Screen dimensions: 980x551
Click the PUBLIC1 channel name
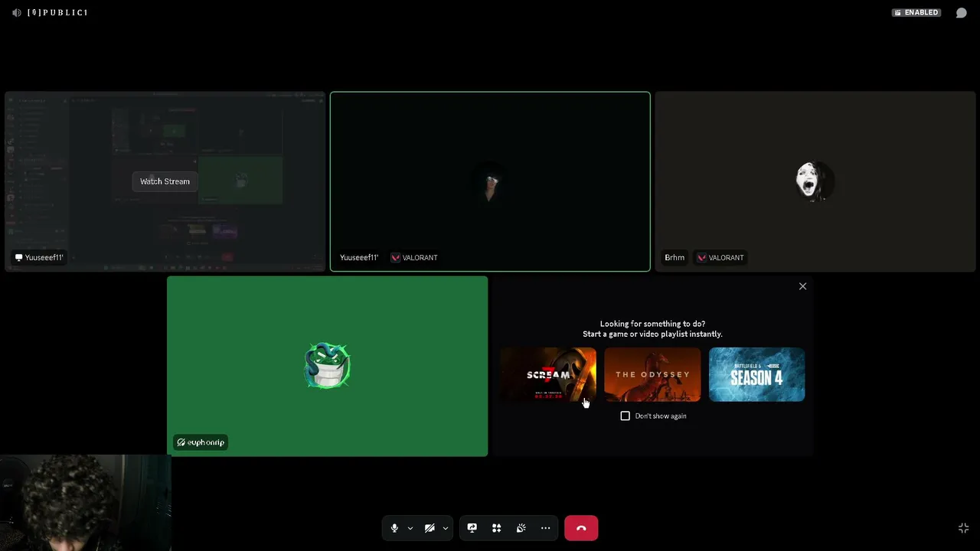[57, 12]
